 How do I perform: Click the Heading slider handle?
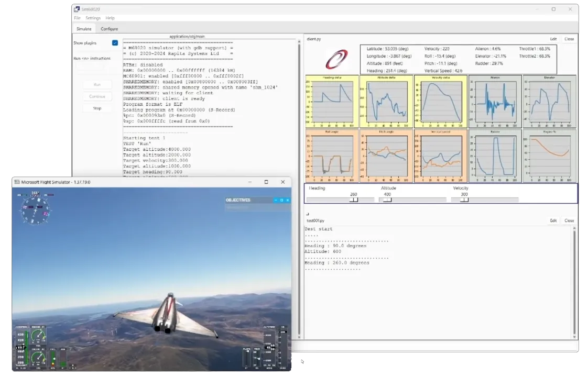pyautogui.click(x=354, y=199)
